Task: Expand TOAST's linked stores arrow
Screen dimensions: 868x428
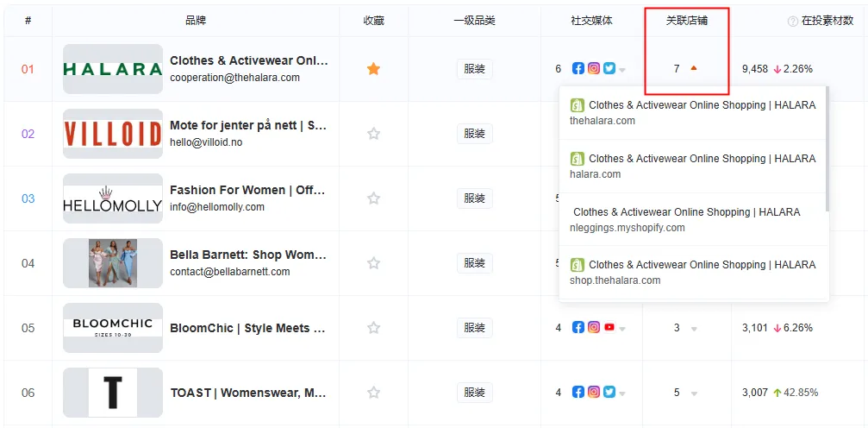Action: tap(694, 393)
